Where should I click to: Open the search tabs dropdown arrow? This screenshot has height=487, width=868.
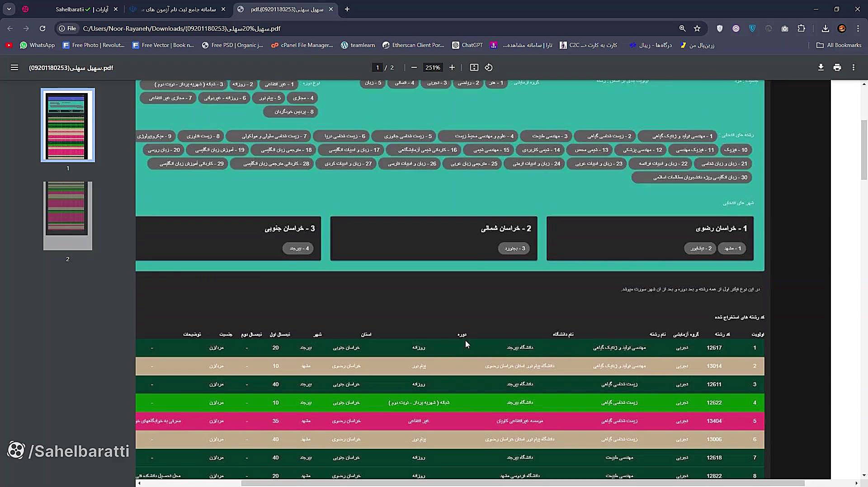coord(9,9)
